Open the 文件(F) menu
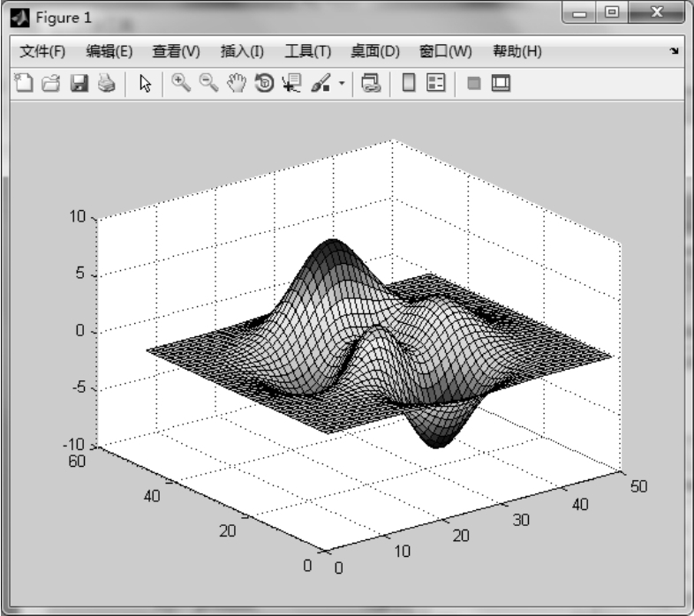Image resolution: width=694 pixels, height=616 pixels. point(42,52)
